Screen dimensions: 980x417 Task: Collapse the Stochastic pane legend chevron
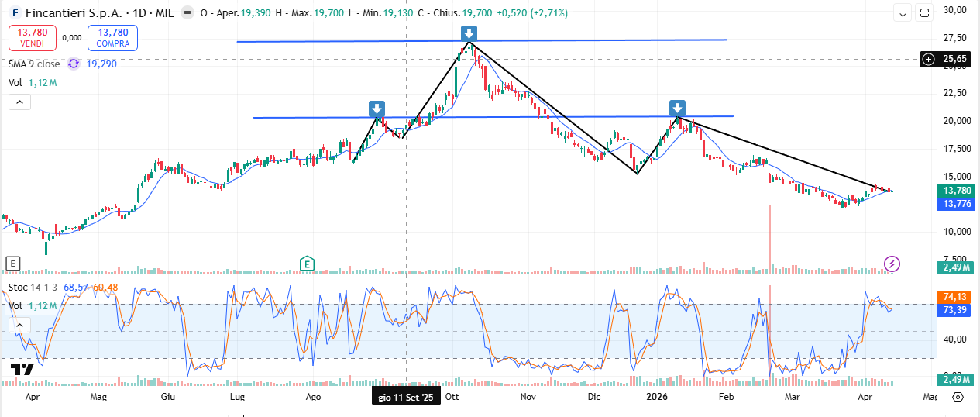click(19, 325)
